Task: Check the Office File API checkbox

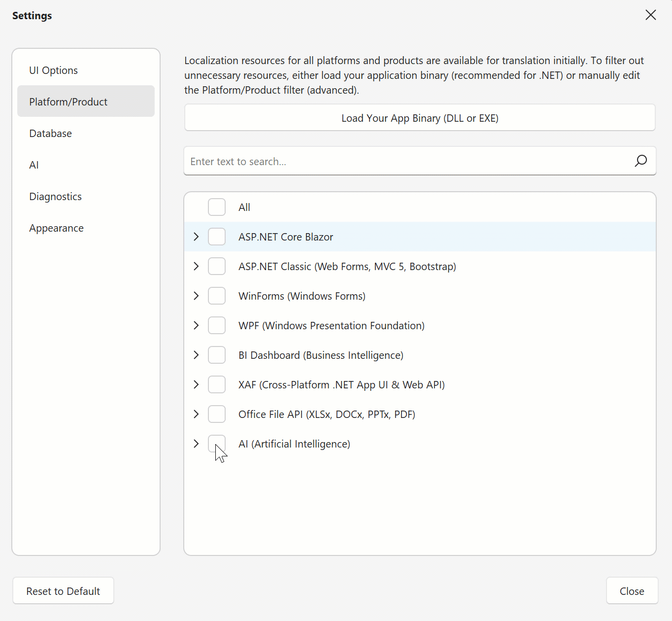Action: point(217,414)
